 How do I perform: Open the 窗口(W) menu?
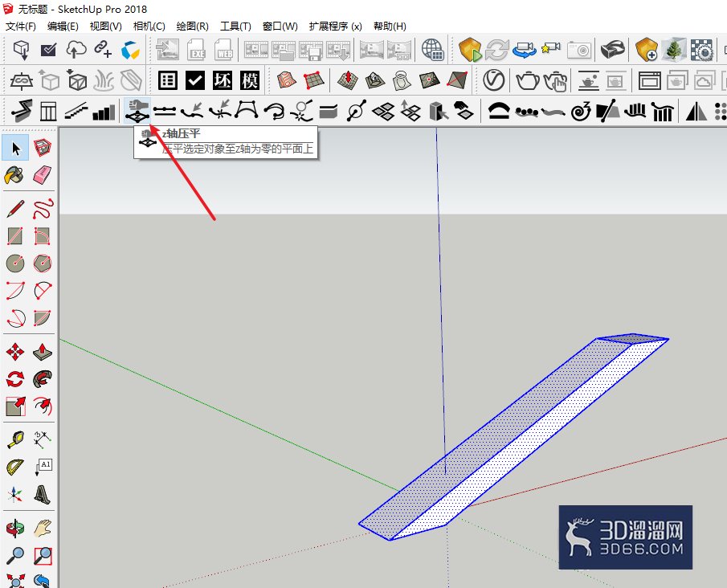pyautogui.click(x=280, y=27)
